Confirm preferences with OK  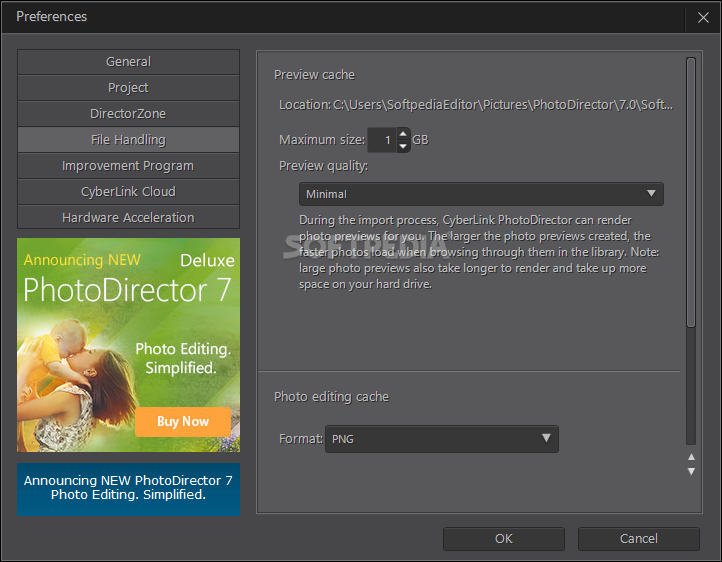[504, 539]
